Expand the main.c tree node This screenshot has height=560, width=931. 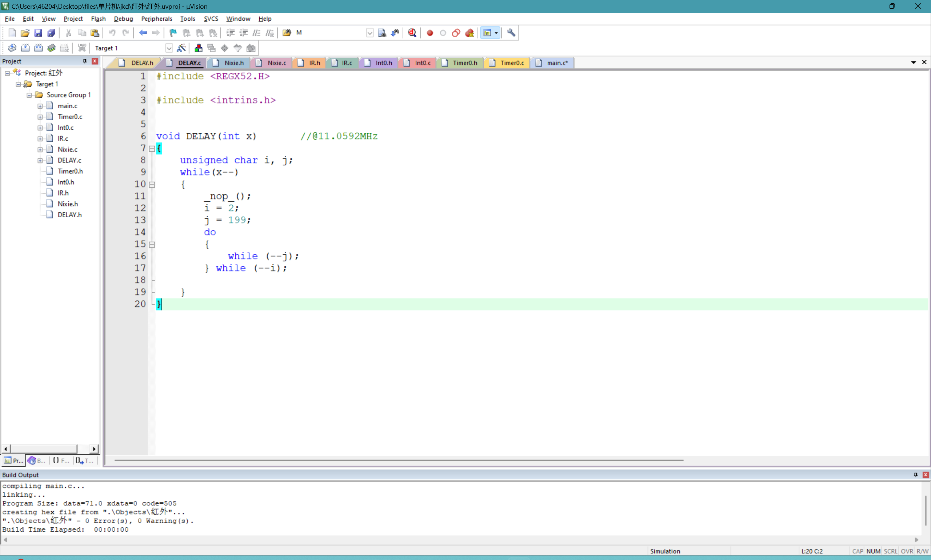tap(40, 106)
